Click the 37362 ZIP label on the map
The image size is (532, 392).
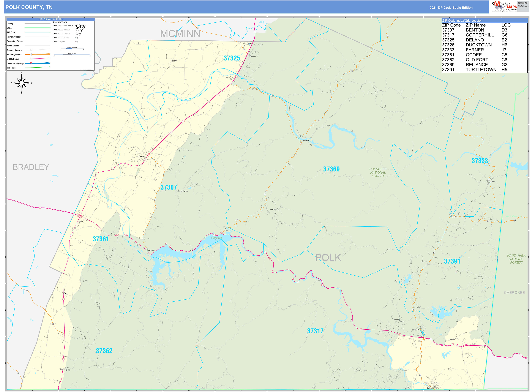point(104,351)
